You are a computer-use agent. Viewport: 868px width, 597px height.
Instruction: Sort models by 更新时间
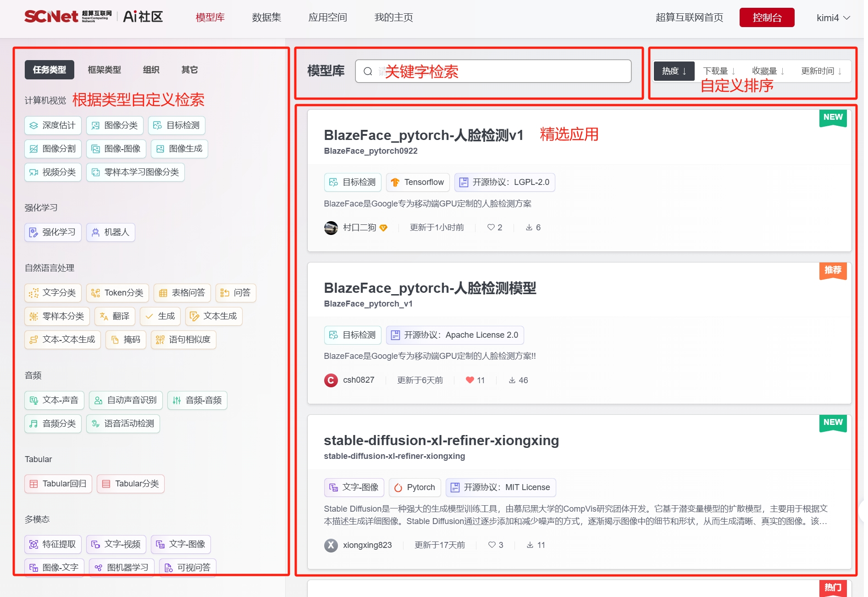pyautogui.click(x=821, y=71)
